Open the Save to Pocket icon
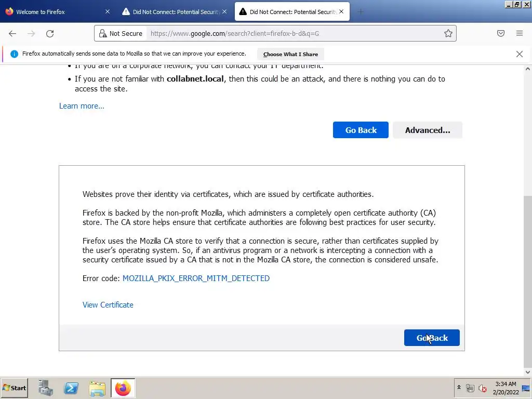The width and height of the screenshot is (532, 399). (500, 33)
